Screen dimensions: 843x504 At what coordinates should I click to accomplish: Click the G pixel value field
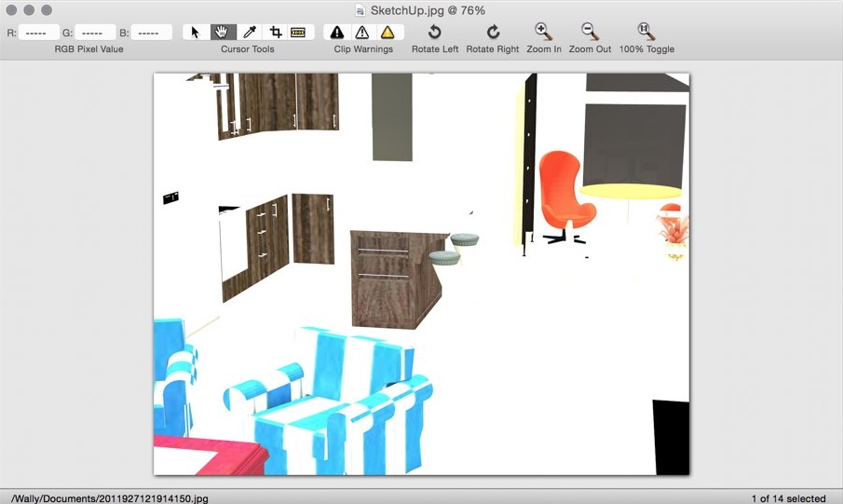[x=95, y=33]
